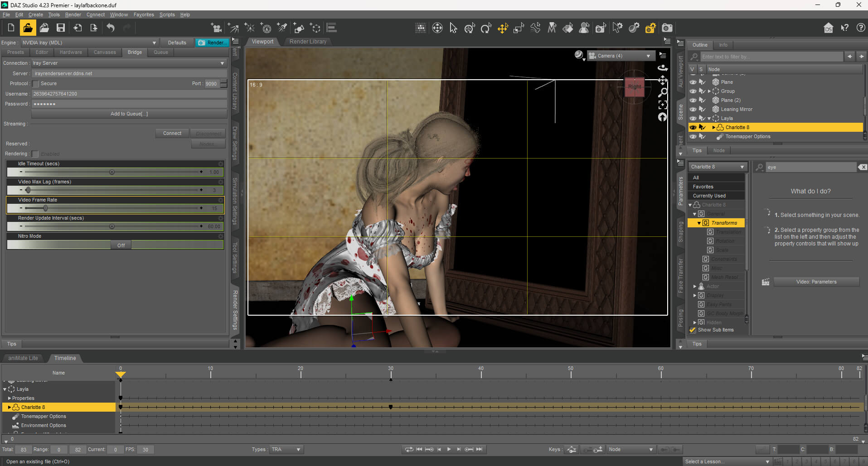This screenshot has width=868, height=466.
Task: Click the Defaults button
Action: (177, 43)
